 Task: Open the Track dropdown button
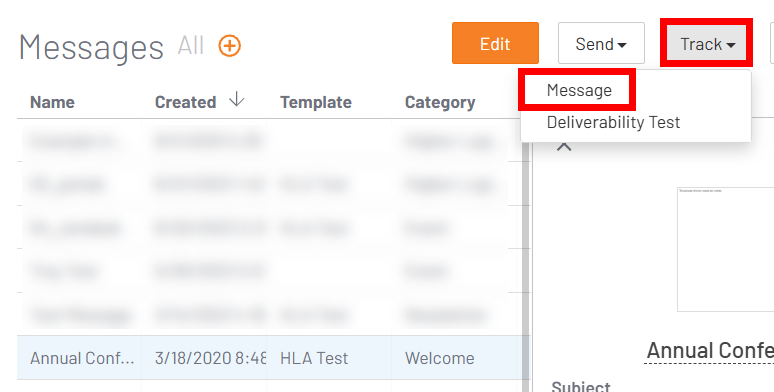707,43
